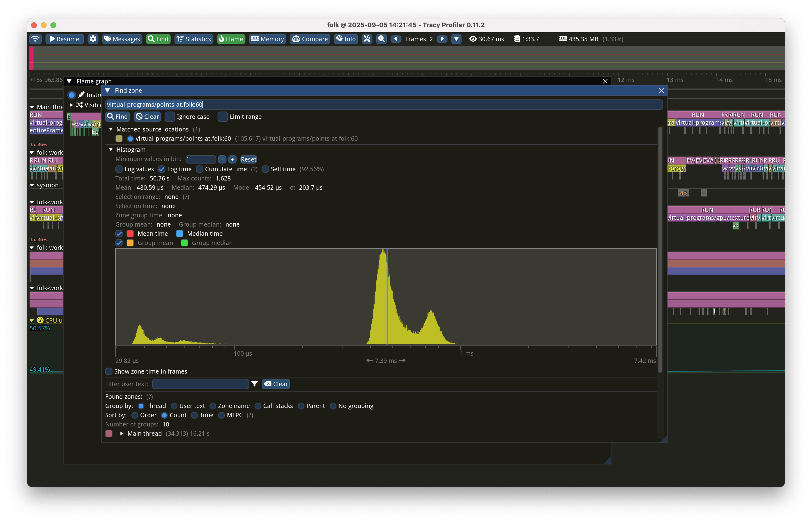The image size is (812, 523).
Task: Open settings via the gear icon
Action: [93, 39]
